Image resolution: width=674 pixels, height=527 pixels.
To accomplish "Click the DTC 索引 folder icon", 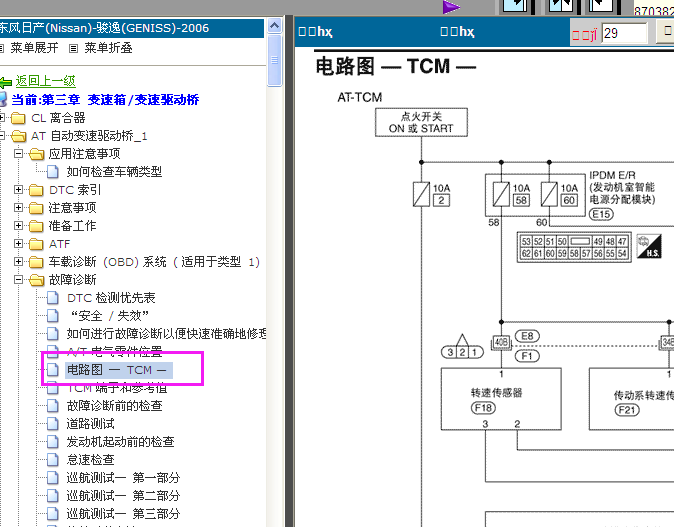I will click(36, 190).
